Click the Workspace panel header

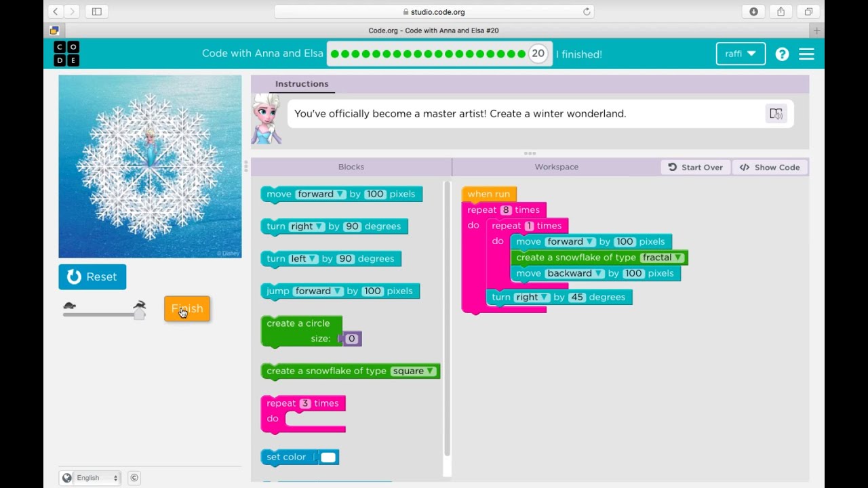click(x=557, y=167)
